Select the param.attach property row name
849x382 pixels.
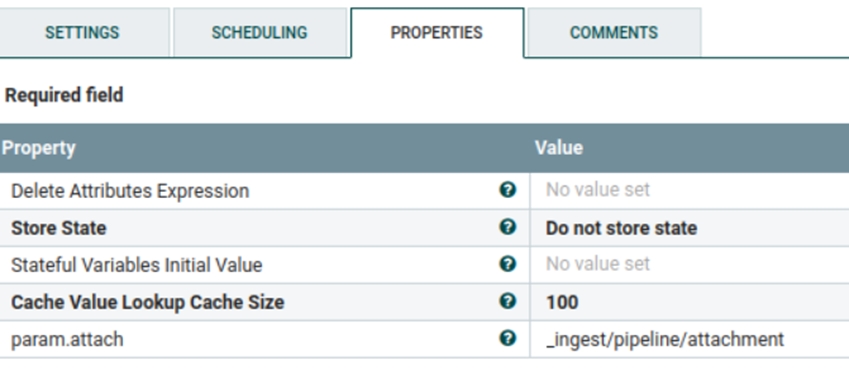[x=67, y=340]
